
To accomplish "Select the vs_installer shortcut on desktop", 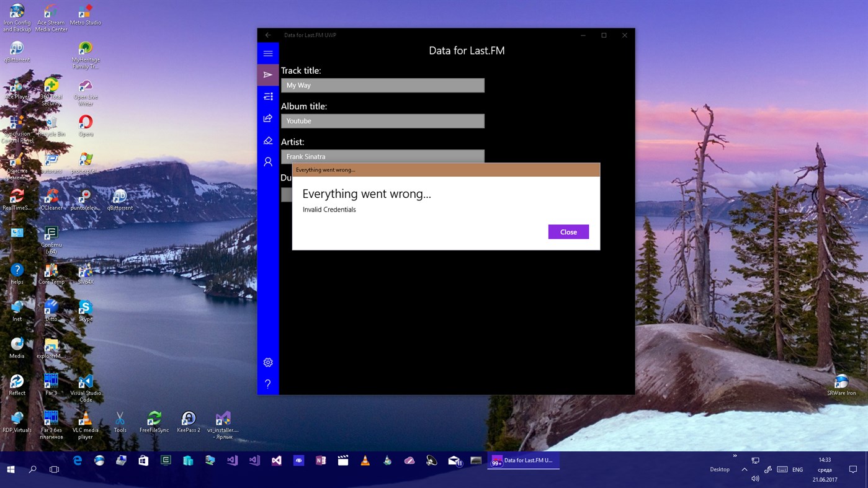I will click(x=223, y=425).
